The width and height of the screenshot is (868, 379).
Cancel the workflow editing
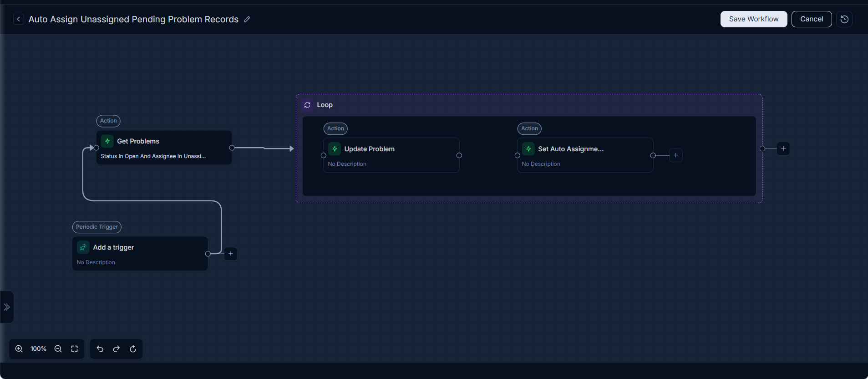(x=812, y=19)
